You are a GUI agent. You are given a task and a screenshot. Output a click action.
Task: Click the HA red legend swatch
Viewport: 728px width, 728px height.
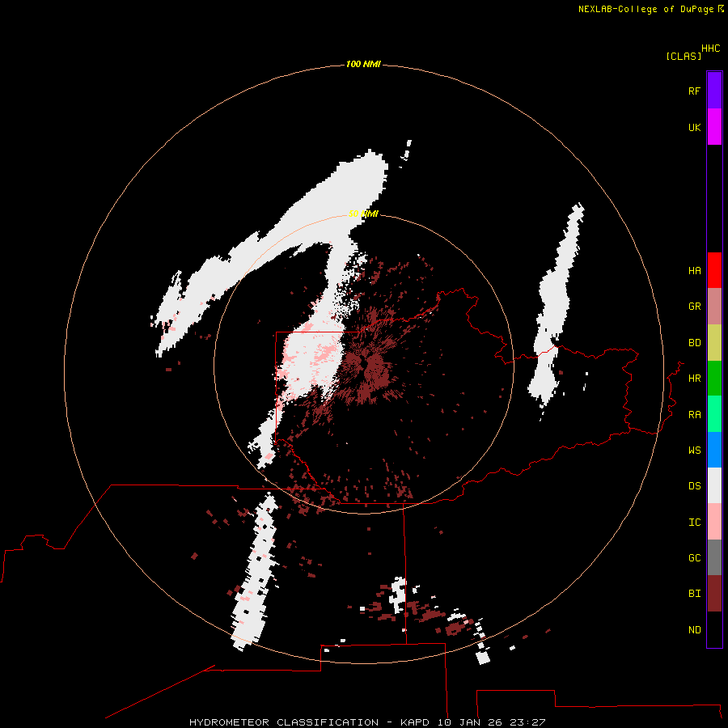point(714,270)
